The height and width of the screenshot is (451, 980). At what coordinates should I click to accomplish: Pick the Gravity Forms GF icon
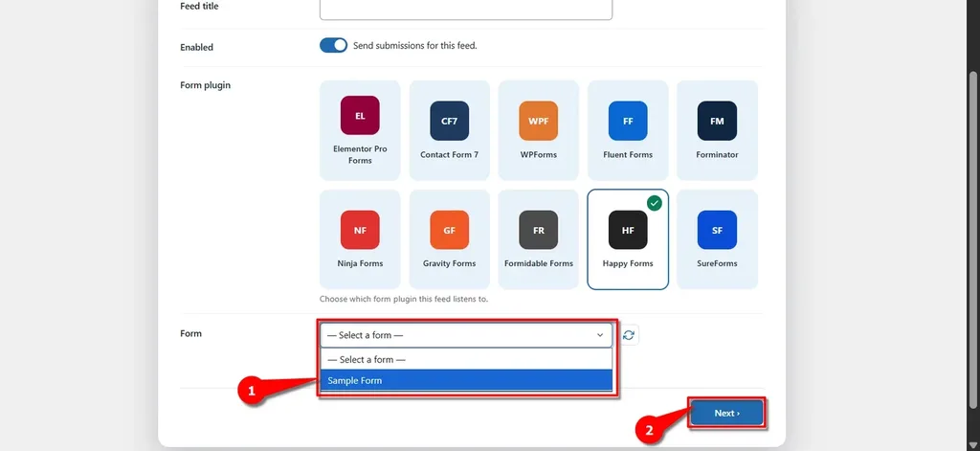pyautogui.click(x=450, y=230)
